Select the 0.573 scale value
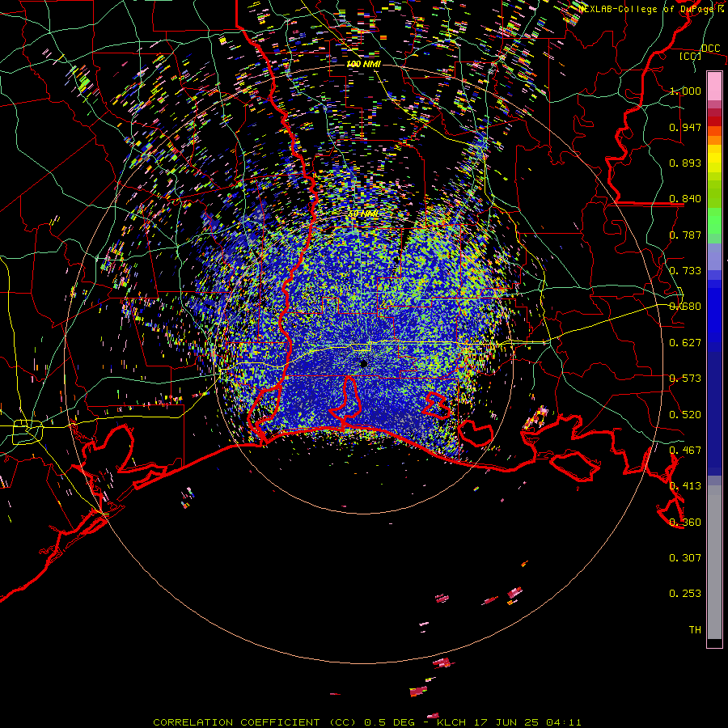Image resolution: width=728 pixels, height=728 pixels. click(685, 379)
